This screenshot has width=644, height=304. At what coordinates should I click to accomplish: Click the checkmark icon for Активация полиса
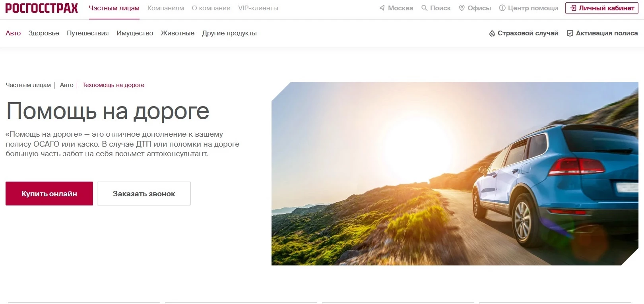[x=570, y=33]
